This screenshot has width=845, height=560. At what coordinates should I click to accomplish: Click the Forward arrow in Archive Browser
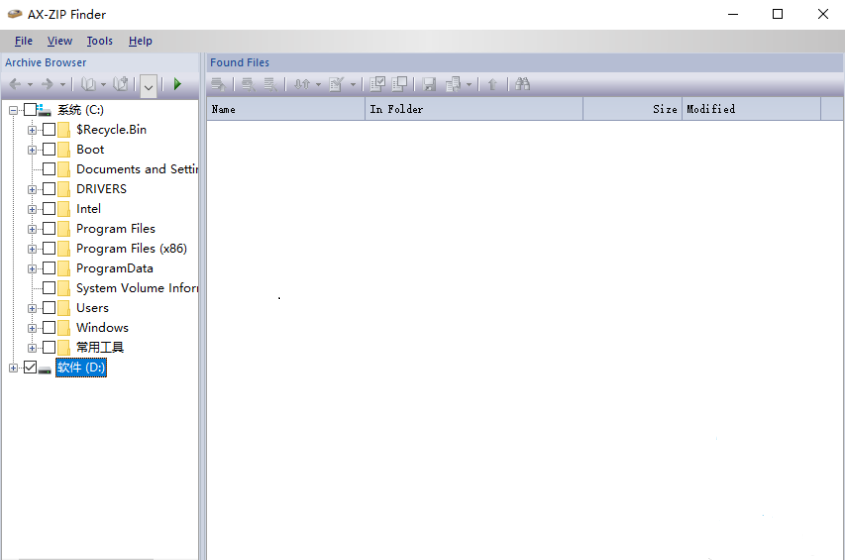pyautogui.click(x=47, y=85)
